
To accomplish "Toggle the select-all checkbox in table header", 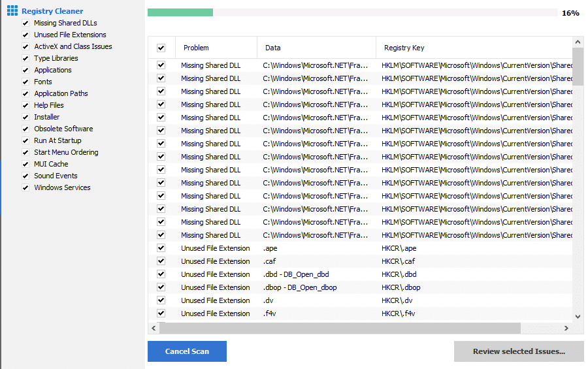I will click(x=161, y=48).
